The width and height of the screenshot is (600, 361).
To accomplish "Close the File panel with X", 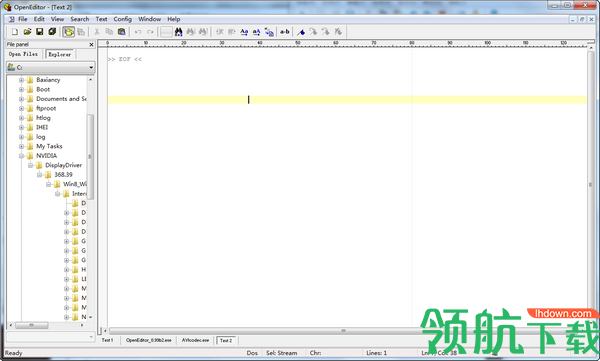I will (91, 45).
